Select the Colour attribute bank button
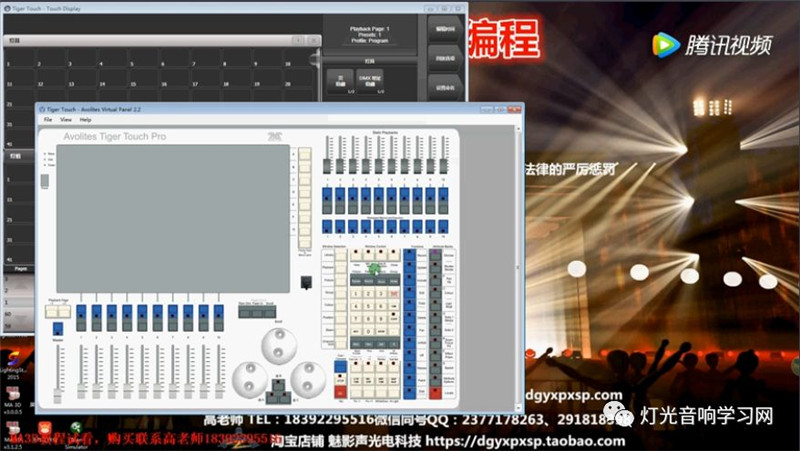Image resolution: width=800 pixels, height=451 pixels. pyautogui.click(x=435, y=293)
